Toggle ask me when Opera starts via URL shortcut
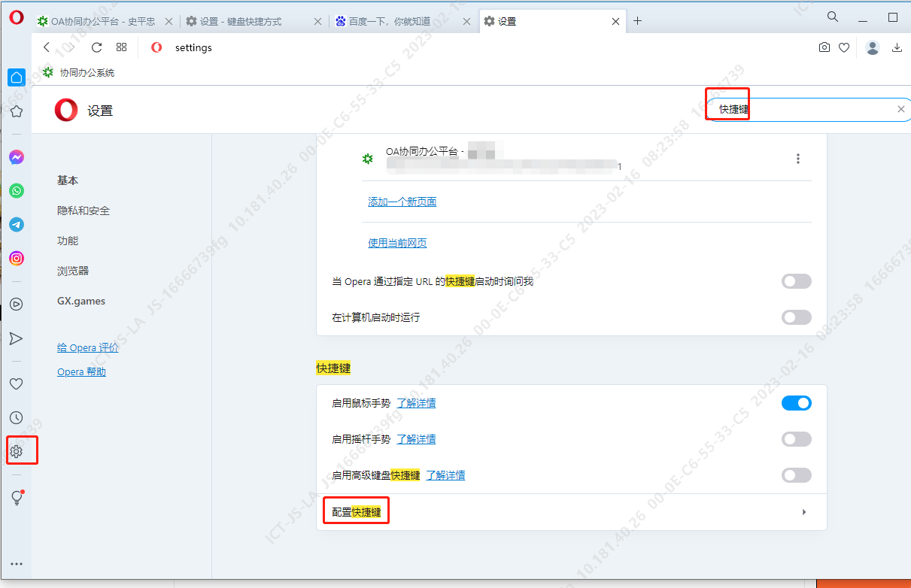911x588 pixels. pyautogui.click(x=797, y=281)
